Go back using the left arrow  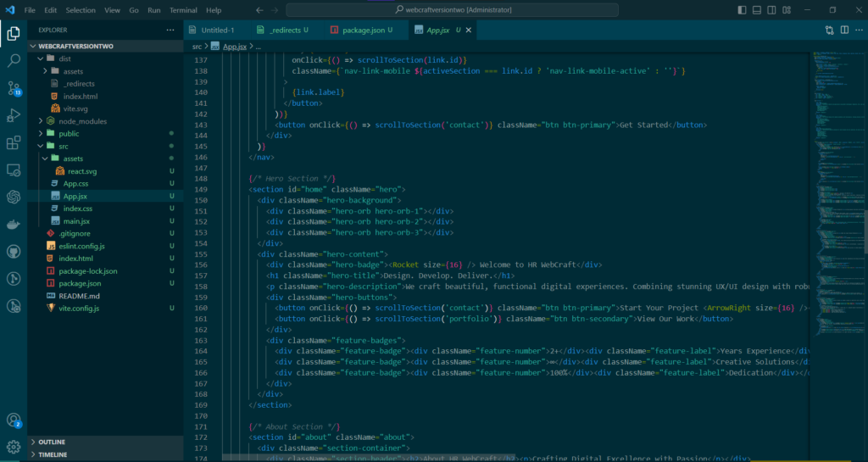pyautogui.click(x=259, y=10)
